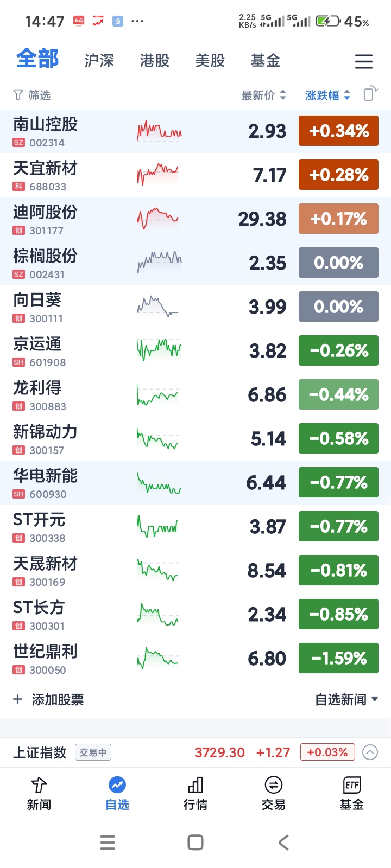Toggle 棕榈股份 0.00% change badge

click(x=338, y=263)
